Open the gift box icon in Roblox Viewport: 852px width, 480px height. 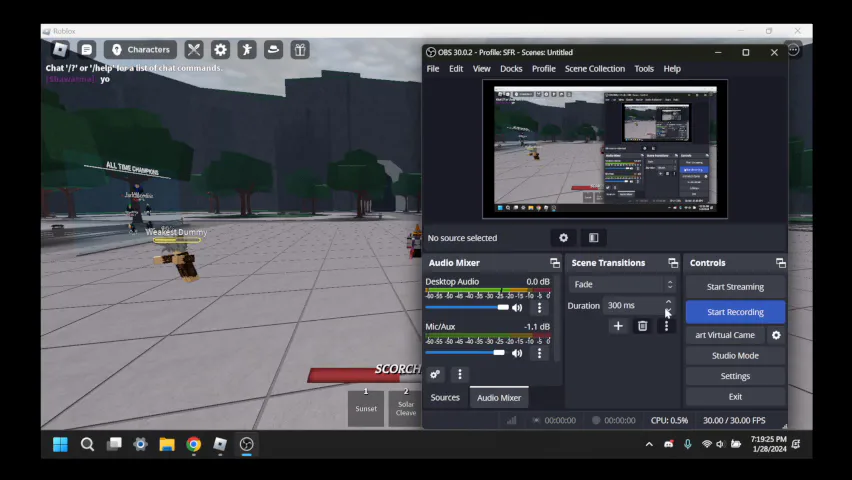[x=300, y=49]
